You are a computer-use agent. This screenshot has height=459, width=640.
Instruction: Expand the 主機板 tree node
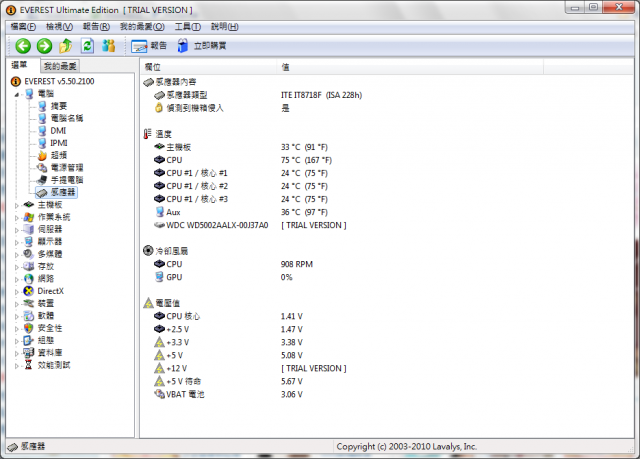tap(17, 205)
